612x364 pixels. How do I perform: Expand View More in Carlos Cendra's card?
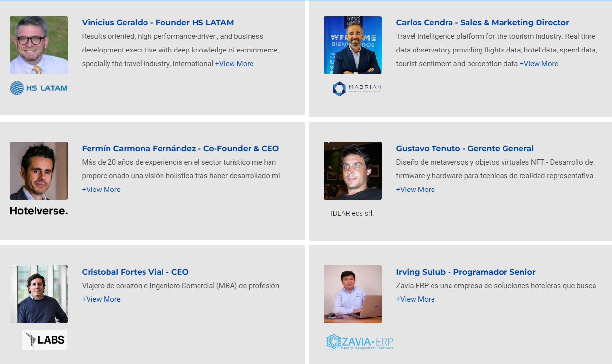pyautogui.click(x=539, y=64)
